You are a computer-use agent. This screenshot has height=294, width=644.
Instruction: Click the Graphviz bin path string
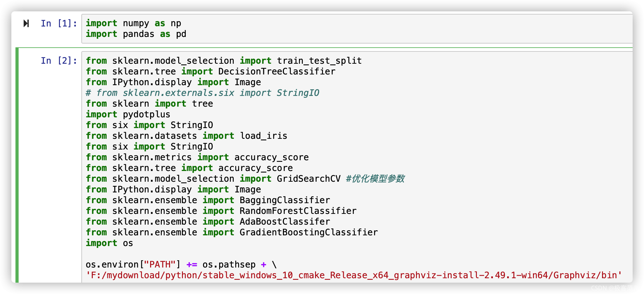354,275
